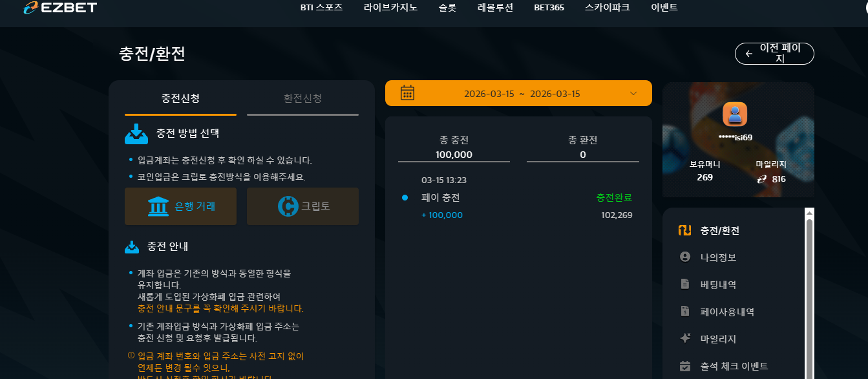Screen dimensions: 868x379
Task: Click the 출석 체크 이벤트 calendar-check icon
Action: point(685,365)
